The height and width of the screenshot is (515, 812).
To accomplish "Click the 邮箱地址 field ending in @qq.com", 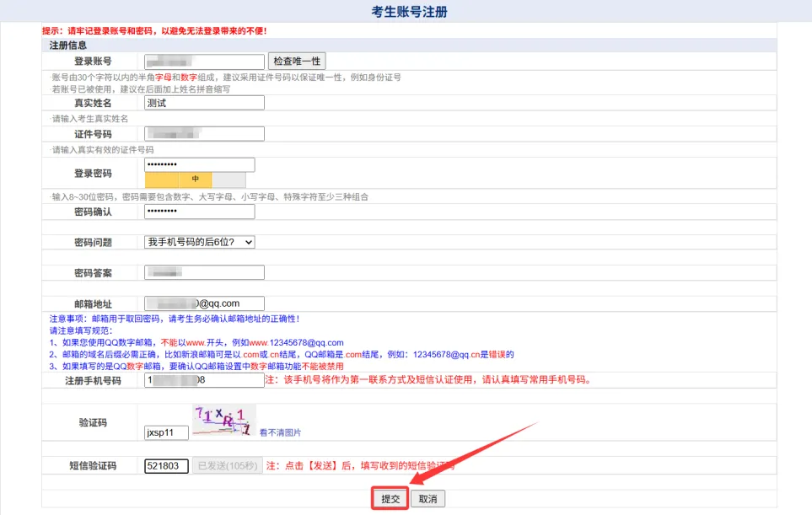I will pos(204,303).
